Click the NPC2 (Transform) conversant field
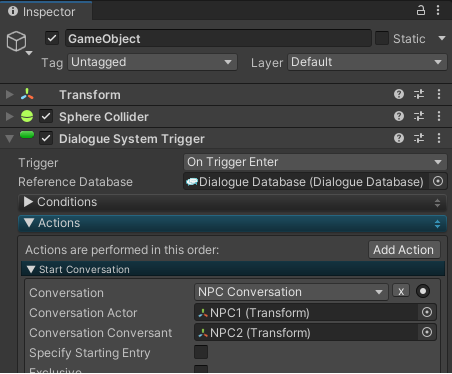The height and width of the screenshot is (374, 452). pyautogui.click(x=306, y=332)
